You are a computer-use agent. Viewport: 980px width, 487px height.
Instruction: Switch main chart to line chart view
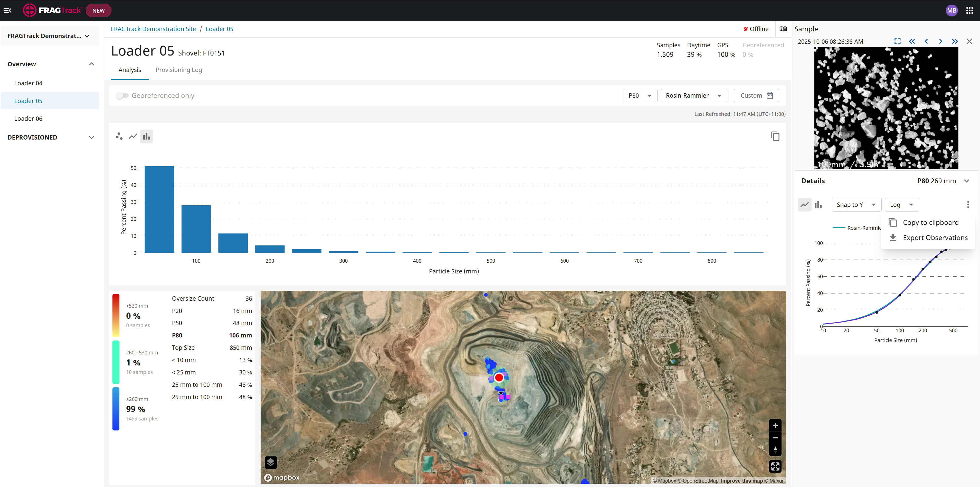coord(133,136)
